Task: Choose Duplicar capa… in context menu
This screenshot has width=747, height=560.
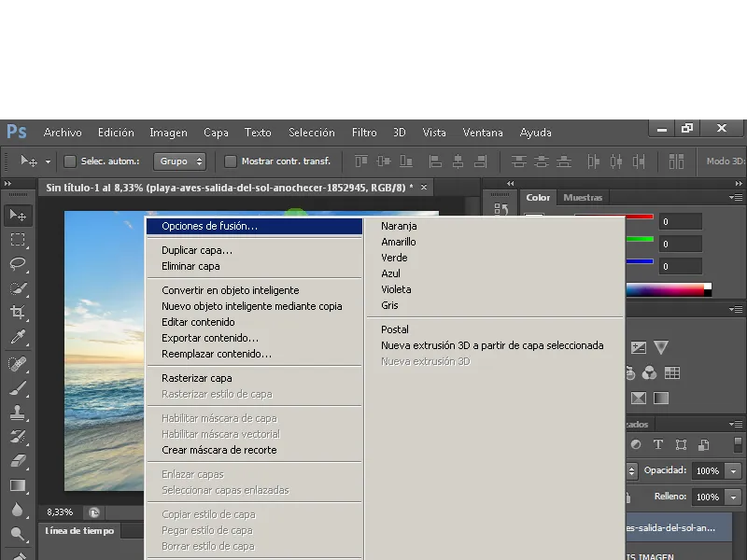Action: point(254,250)
